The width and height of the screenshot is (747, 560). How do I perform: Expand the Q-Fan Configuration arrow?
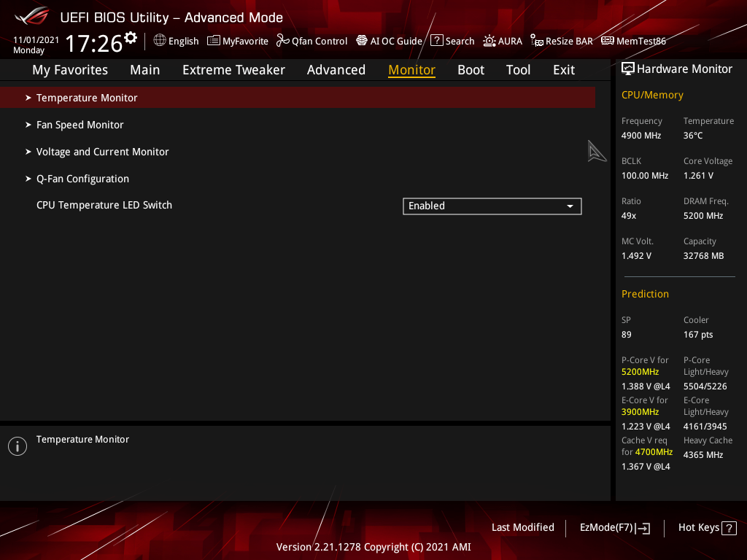point(28,179)
